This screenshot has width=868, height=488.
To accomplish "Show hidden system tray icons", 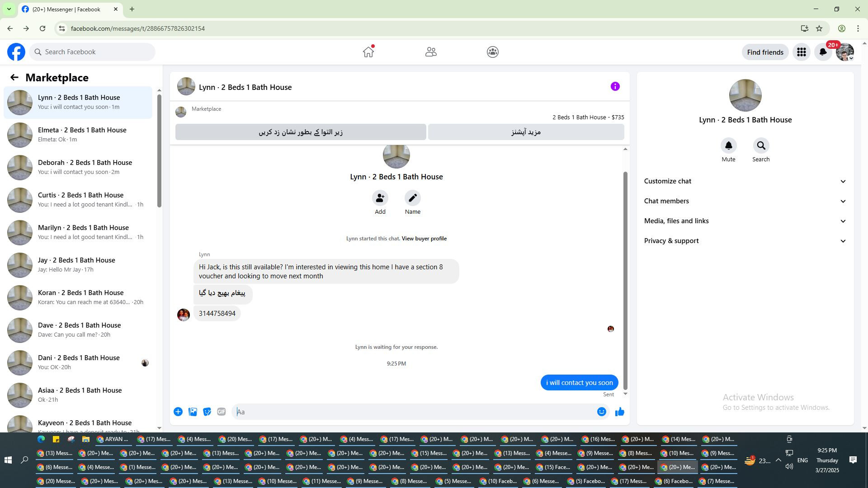I will tap(778, 460).
